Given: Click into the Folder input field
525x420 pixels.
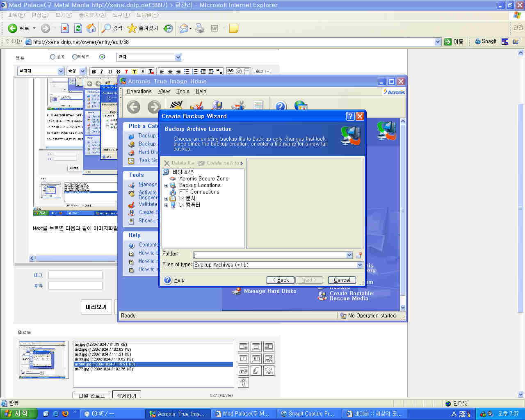Looking at the screenshot, I should tap(270, 255).
